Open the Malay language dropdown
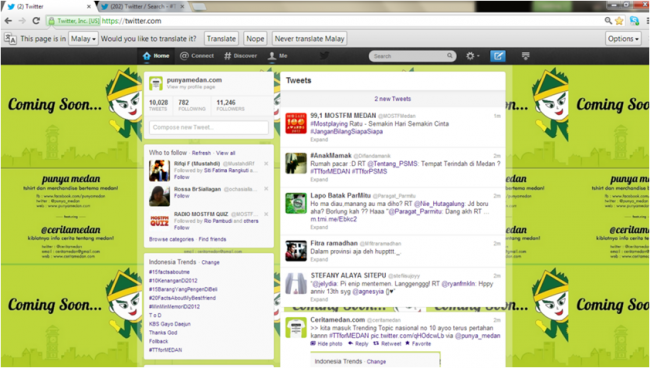 (83, 39)
